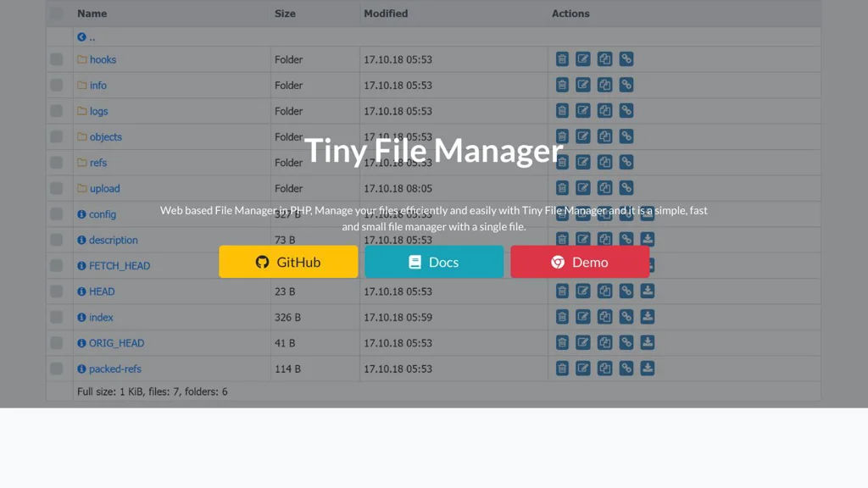This screenshot has height=488, width=868.
Task: Open the Docs button
Action: pos(434,262)
